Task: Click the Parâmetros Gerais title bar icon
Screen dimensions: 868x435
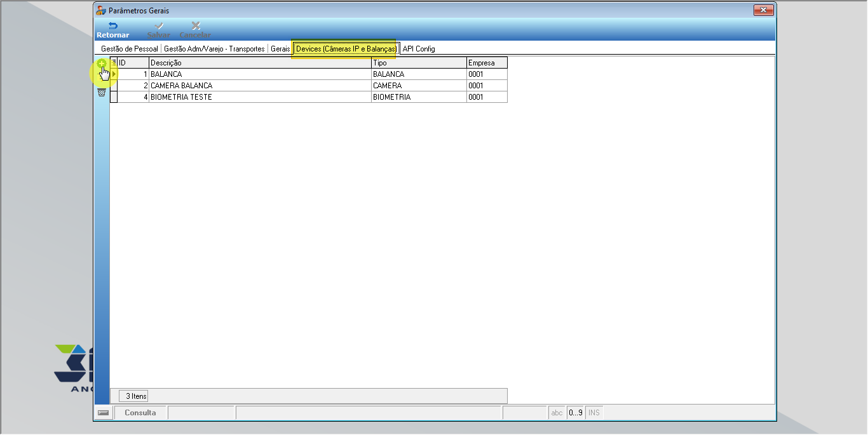Action: (x=101, y=11)
